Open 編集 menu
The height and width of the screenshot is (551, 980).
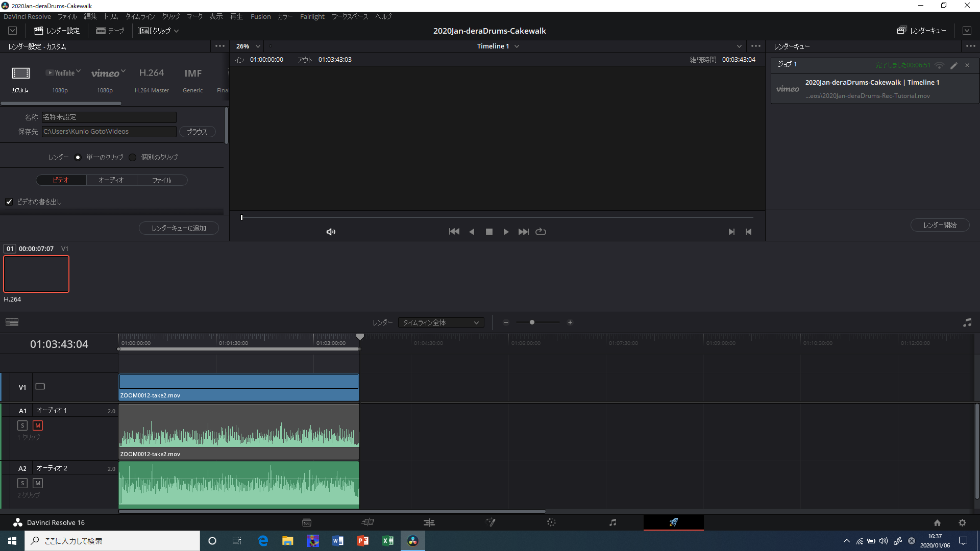pos(90,16)
